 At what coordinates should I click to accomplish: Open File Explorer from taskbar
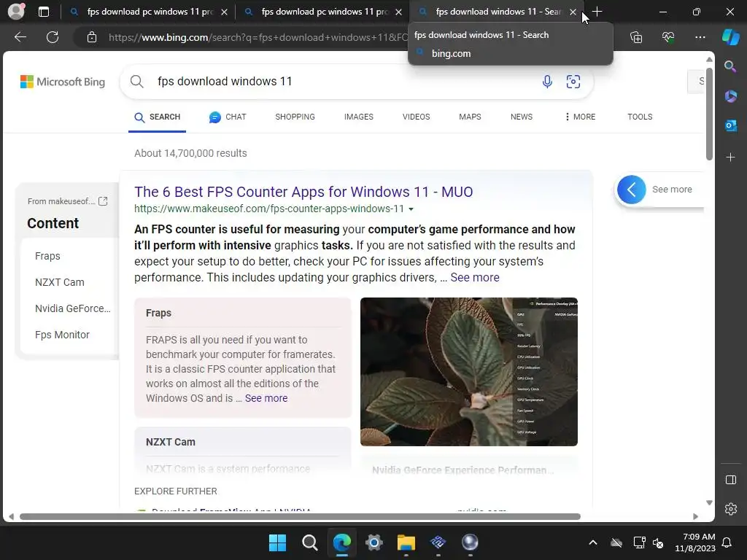[406, 542]
